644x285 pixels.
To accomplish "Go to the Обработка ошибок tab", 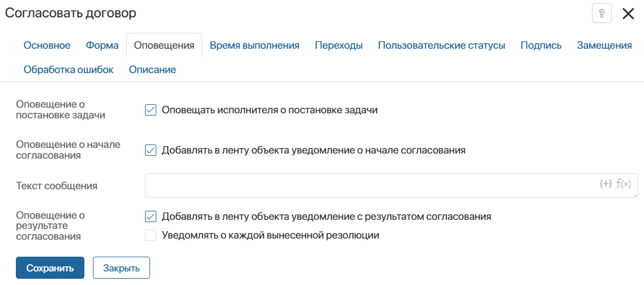I will [69, 70].
